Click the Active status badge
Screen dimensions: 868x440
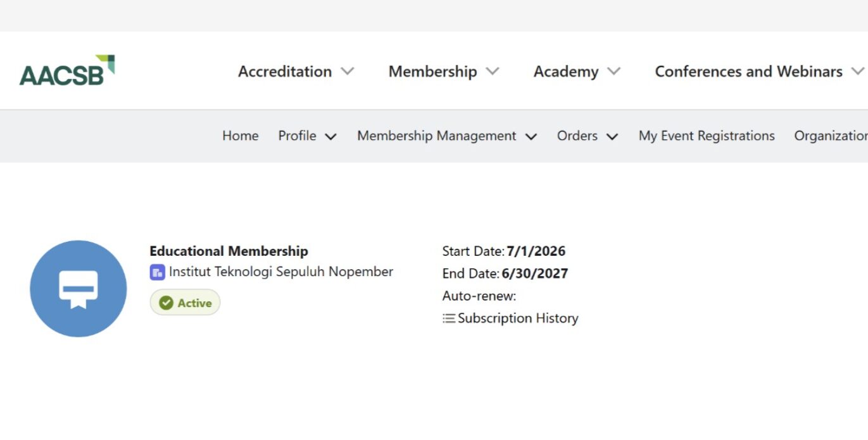tap(185, 303)
